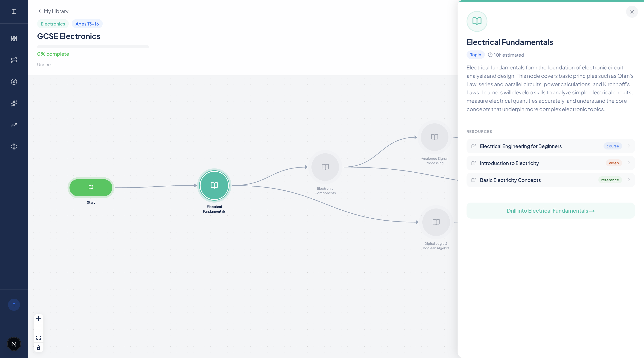644x358 pixels.
Task: Zoom out on the graph canvas
Action: [x=39, y=328]
